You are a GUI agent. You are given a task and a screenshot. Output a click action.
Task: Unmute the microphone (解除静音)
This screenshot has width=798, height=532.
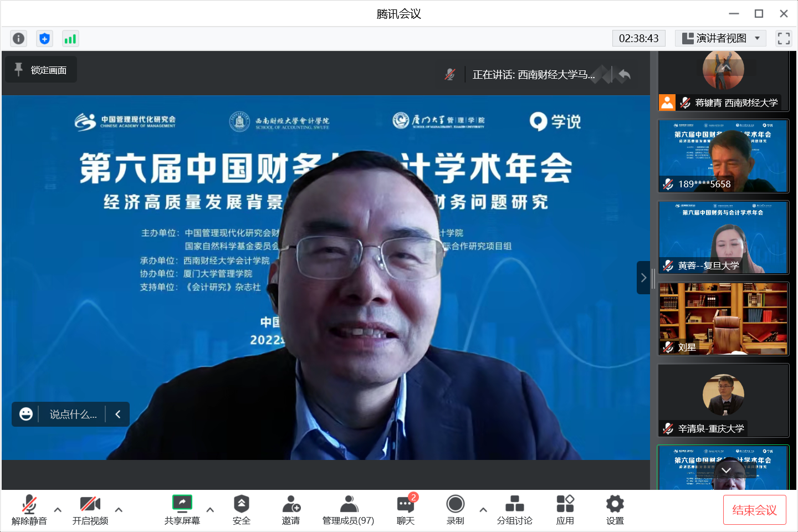click(x=29, y=510)
